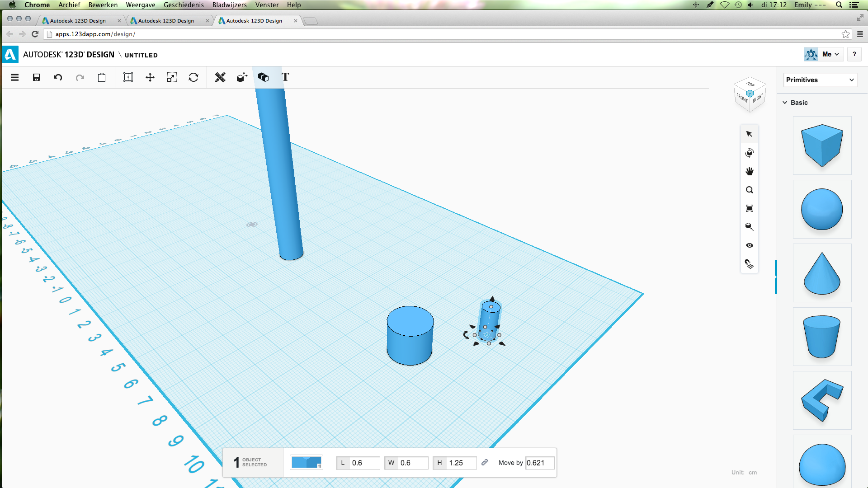The image size is (868, 488).
Task: Open the Venster menu
Action: pyautogui.click(x=267, y=5)
